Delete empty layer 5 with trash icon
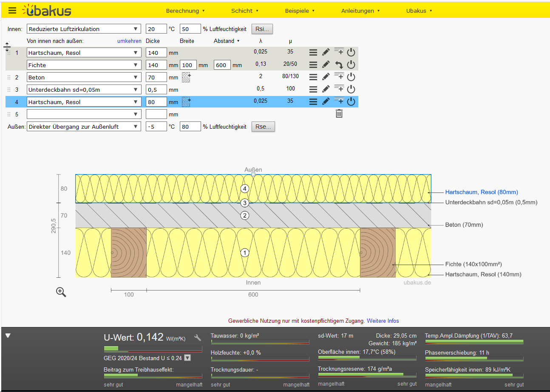Screen dimensions: 550x392 coord(339,113)
